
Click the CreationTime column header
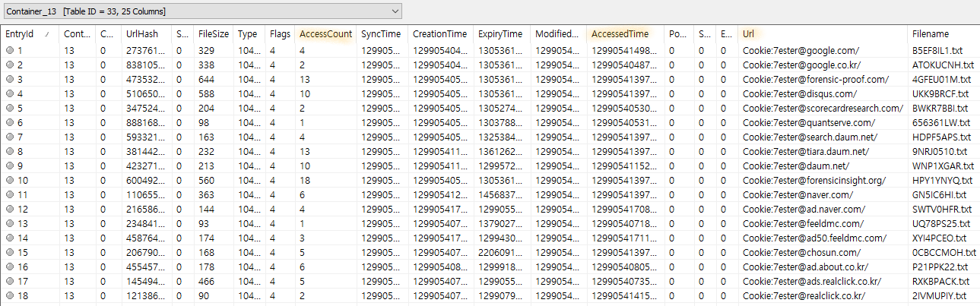click(439, 34)
